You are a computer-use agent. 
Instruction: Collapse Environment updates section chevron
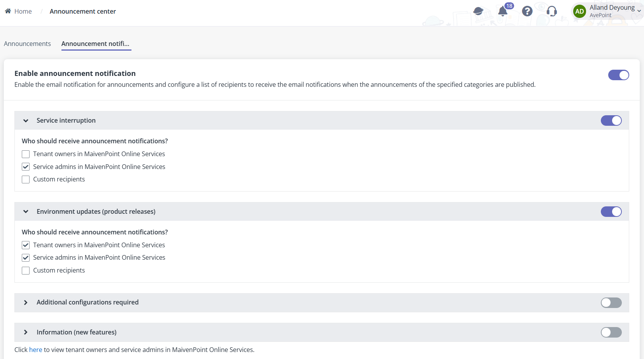(x=26, y=211)
